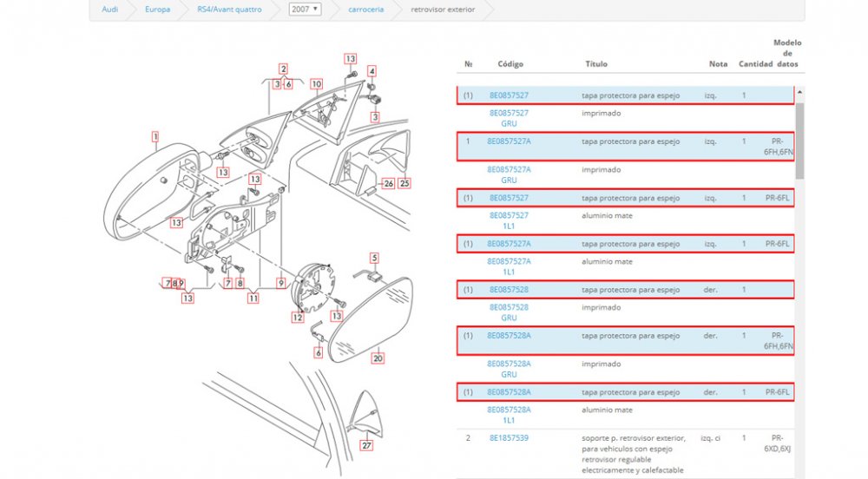Click the Modelo de datos column header
Screen dimensions: 868x479
pos(787,53)
